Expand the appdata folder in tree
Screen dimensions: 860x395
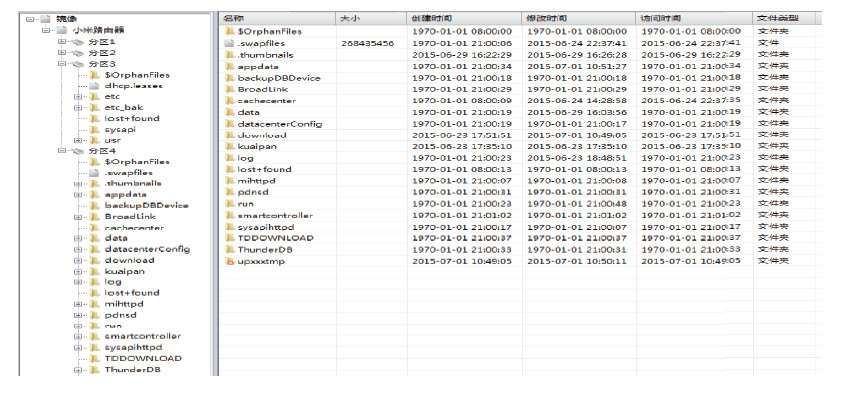click(78, 195)
